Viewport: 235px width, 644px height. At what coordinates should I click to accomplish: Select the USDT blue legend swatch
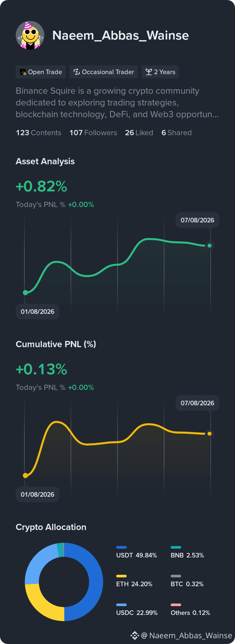coord(121,547)
